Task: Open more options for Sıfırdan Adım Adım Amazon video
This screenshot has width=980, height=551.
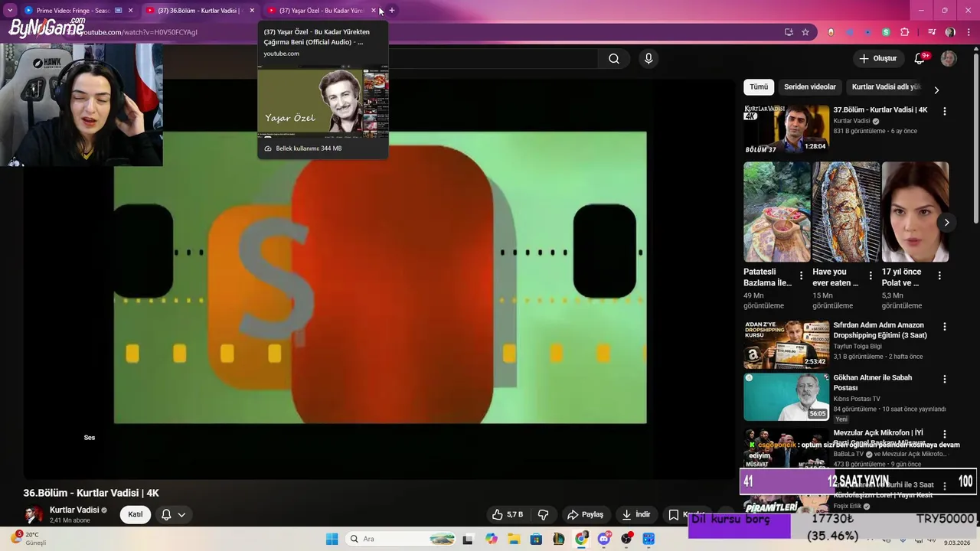Action: pyautogui.click(x=944, y=327)
